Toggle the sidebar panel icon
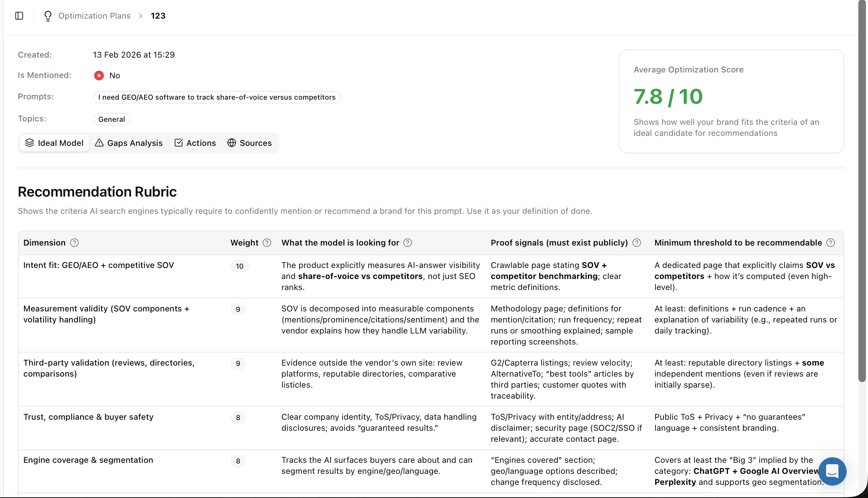 (19, 16)
